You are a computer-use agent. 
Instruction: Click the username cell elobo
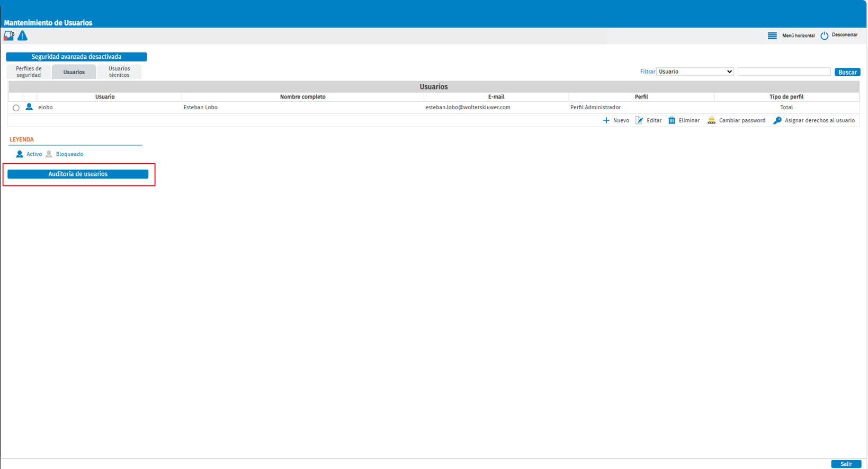click(x=46, y=107)
